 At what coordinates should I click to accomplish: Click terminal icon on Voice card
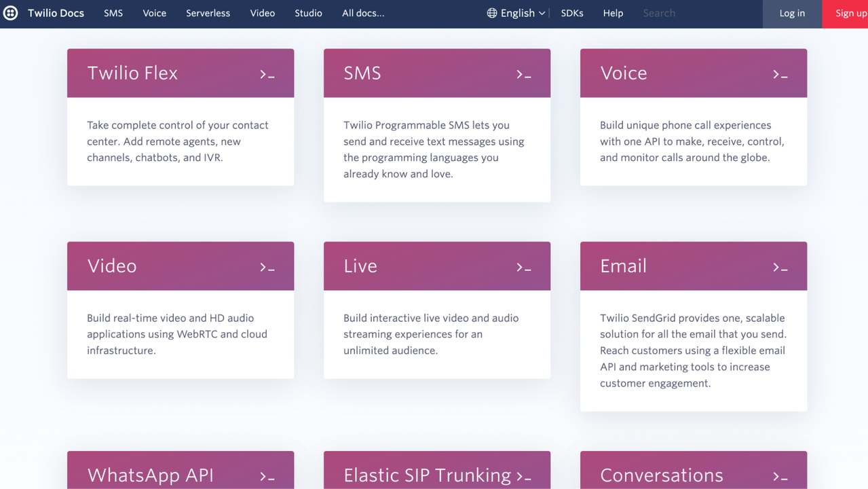coord(780,74)
